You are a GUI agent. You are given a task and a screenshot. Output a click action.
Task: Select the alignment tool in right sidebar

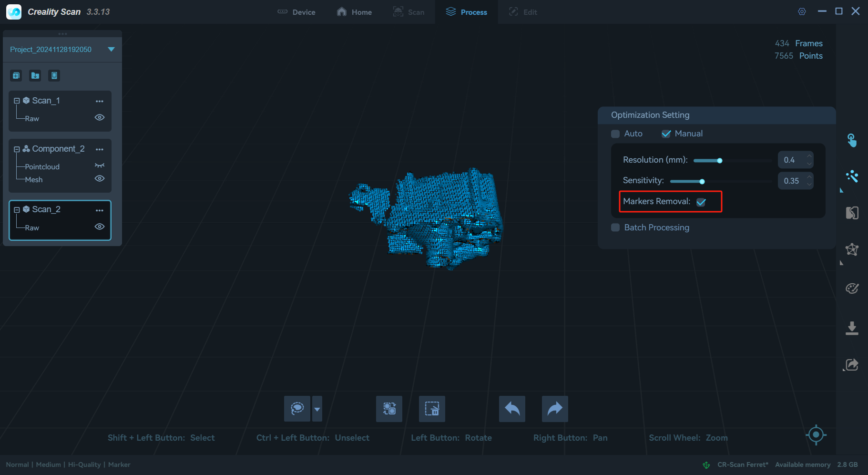pyautogui.click(x=852, y=213)
